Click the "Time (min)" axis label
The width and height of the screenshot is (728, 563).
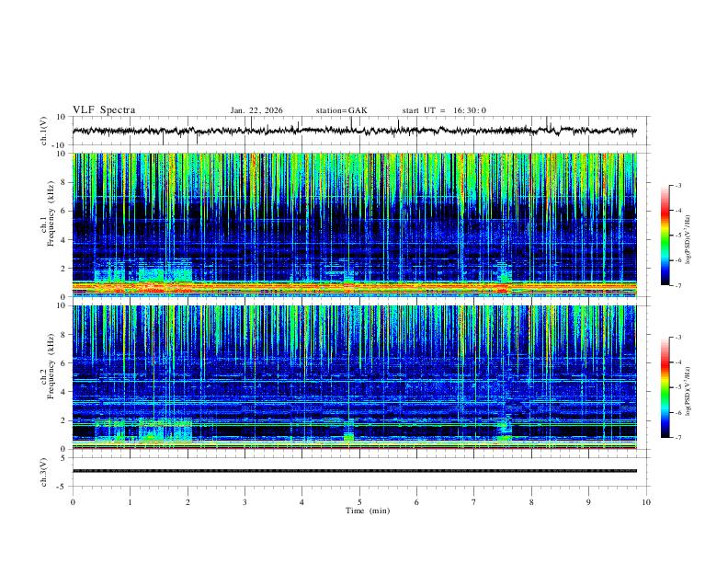click(368, 511)
